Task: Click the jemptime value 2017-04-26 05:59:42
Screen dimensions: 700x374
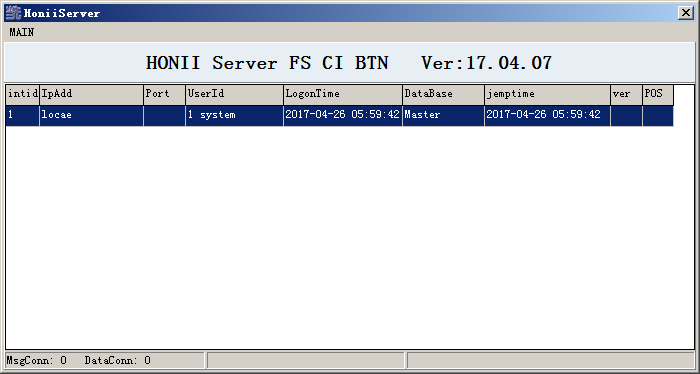Action: [x=547, y=115]
